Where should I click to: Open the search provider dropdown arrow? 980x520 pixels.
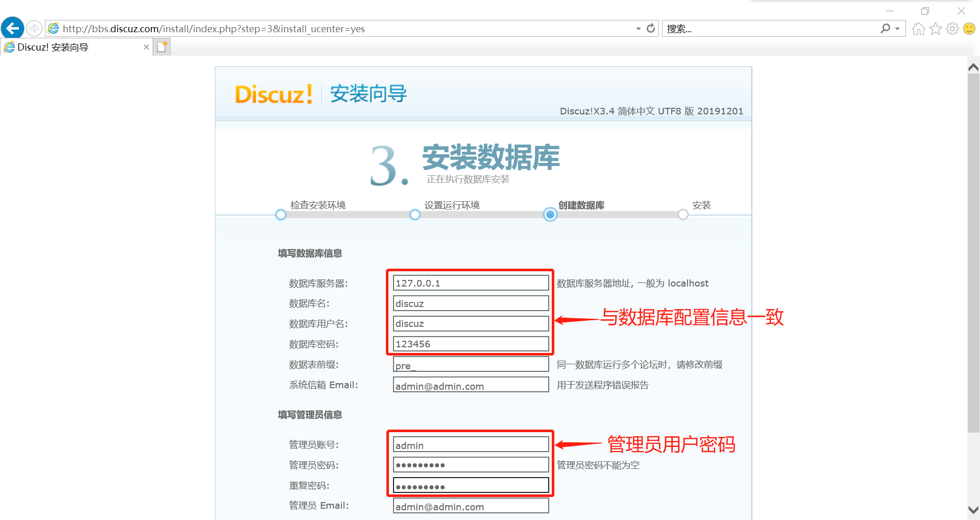pos(897,29)
